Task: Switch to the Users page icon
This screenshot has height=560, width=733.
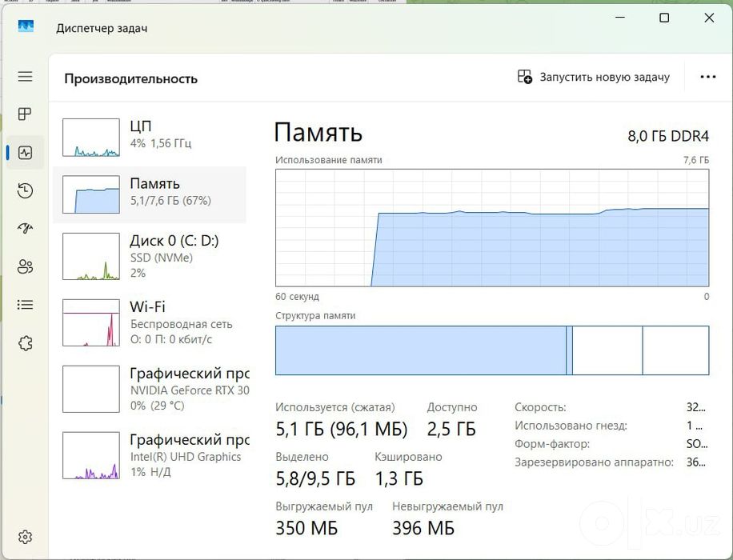Action: (26, 266)
